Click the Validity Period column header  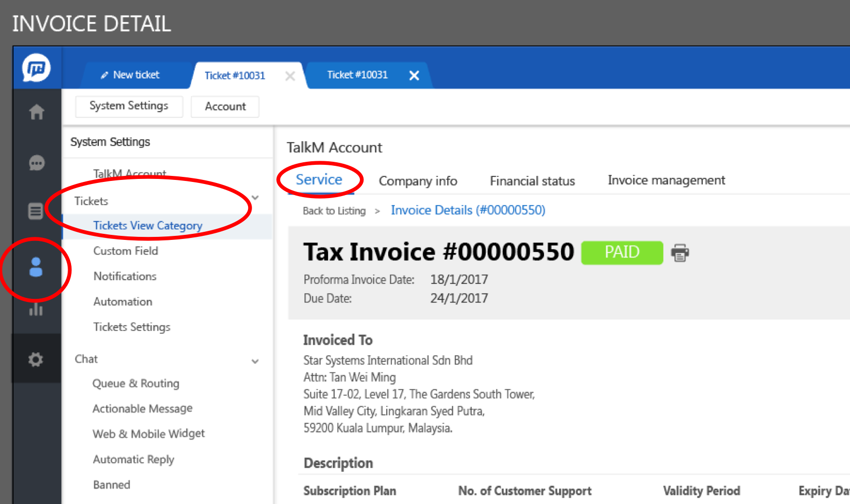701,491
